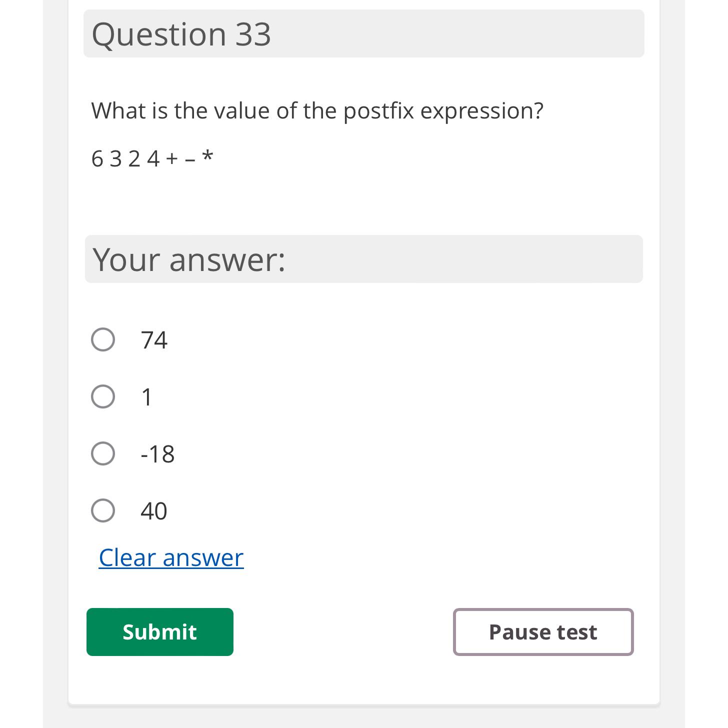The height and width of the screenshot is (728, 728).
Task: Click the number 33 in the question heading
Action: pos(253,34)
